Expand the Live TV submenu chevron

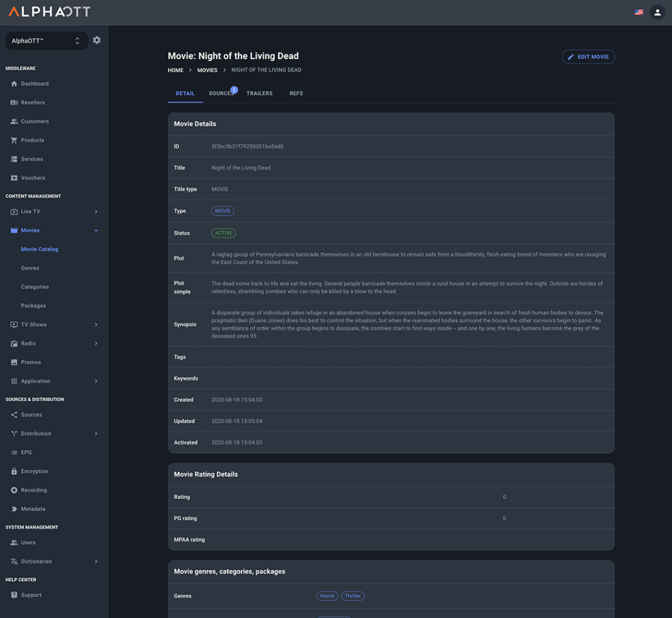click(96, 211)
